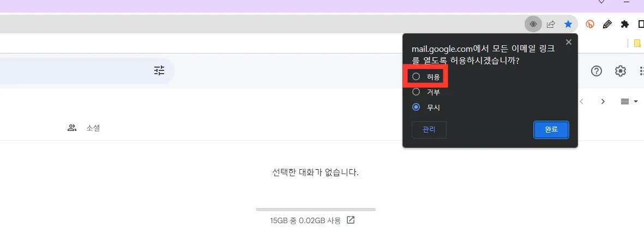Screen dimensions: 644x233
Task: Show search options via the sliders icon
Action: coord(159,71)
